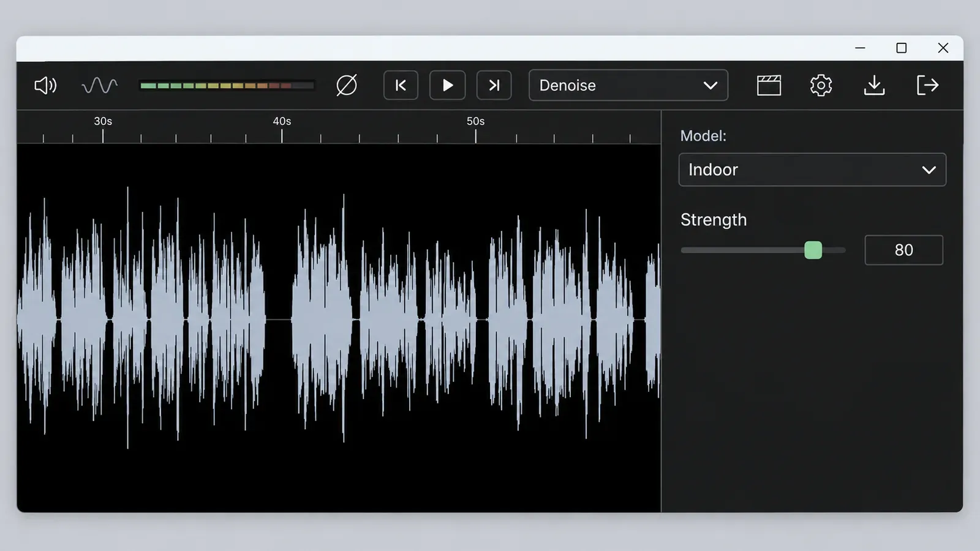Click the 50s marker on the timeline

(x=475, y=121)
